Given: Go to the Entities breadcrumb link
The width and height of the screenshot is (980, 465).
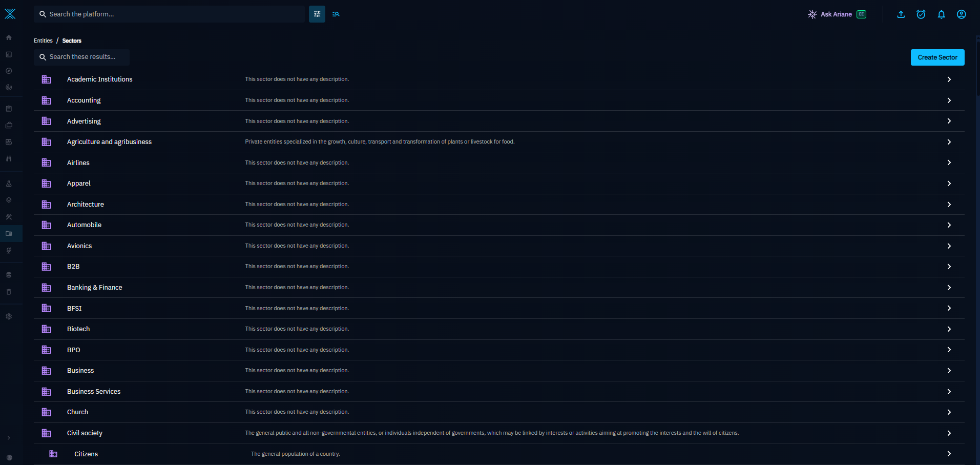Looking at the screenshot, I should click(43, 41).
